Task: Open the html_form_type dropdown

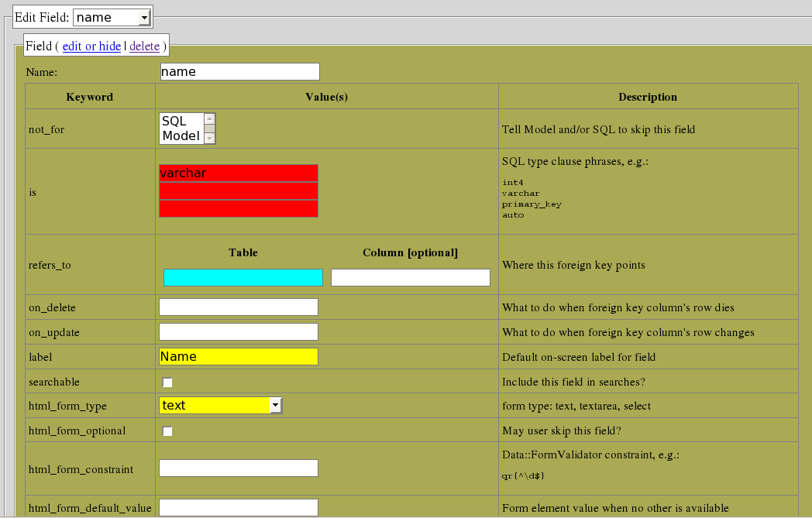Action: (x=221, y=405)
